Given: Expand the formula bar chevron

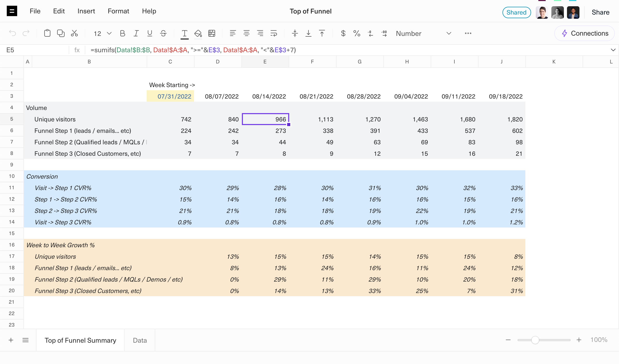Looking at the screenshot, I should point(613,50).
